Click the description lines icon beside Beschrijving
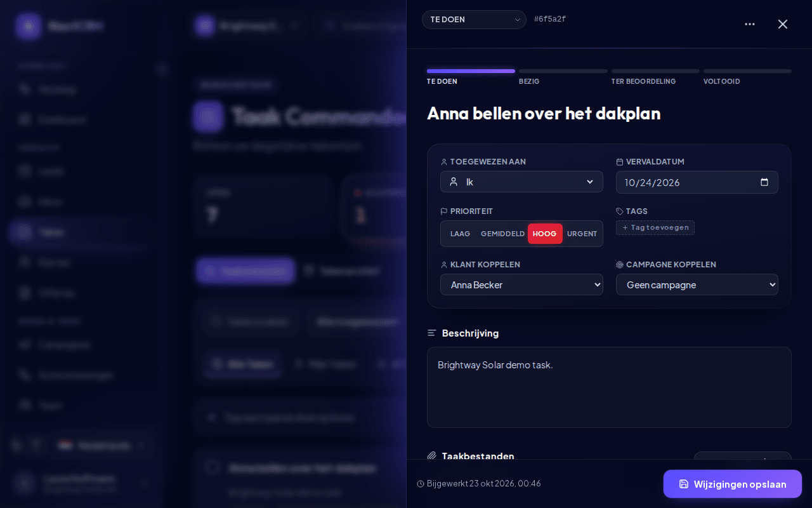This screenshot has height=508, width=812. [432, 333]
